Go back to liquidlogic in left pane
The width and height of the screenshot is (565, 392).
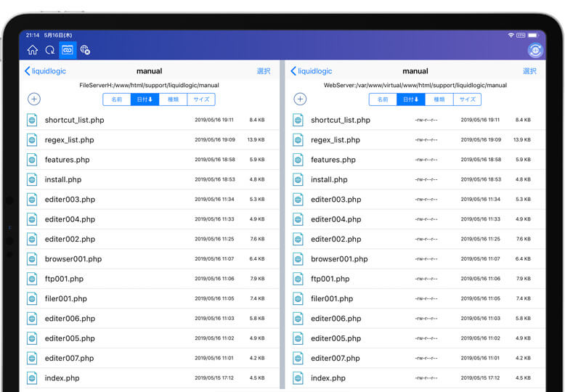click(x=45, y=71)
